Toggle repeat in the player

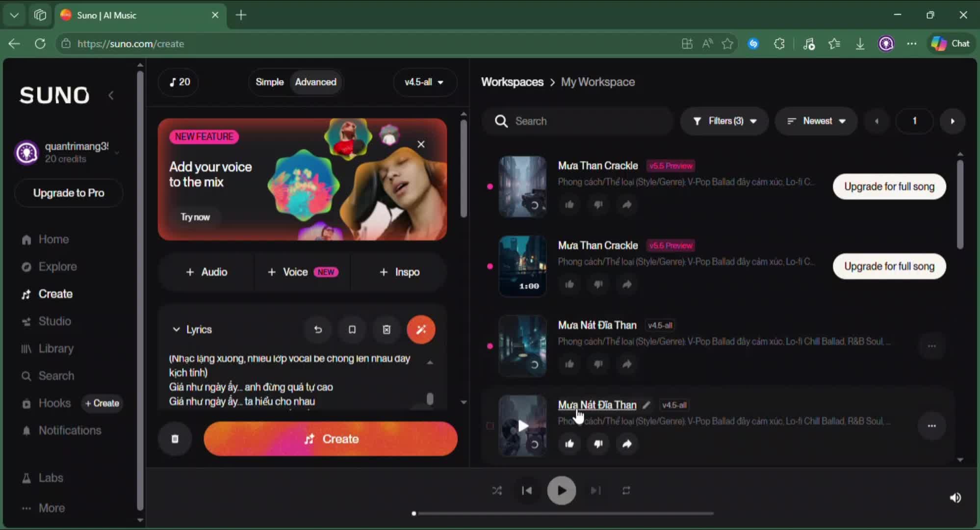(x=626, y=491)
